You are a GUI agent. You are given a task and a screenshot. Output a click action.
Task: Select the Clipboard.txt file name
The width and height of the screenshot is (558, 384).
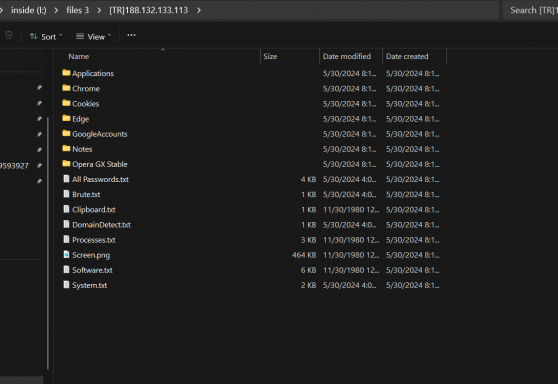coord(94,210)
